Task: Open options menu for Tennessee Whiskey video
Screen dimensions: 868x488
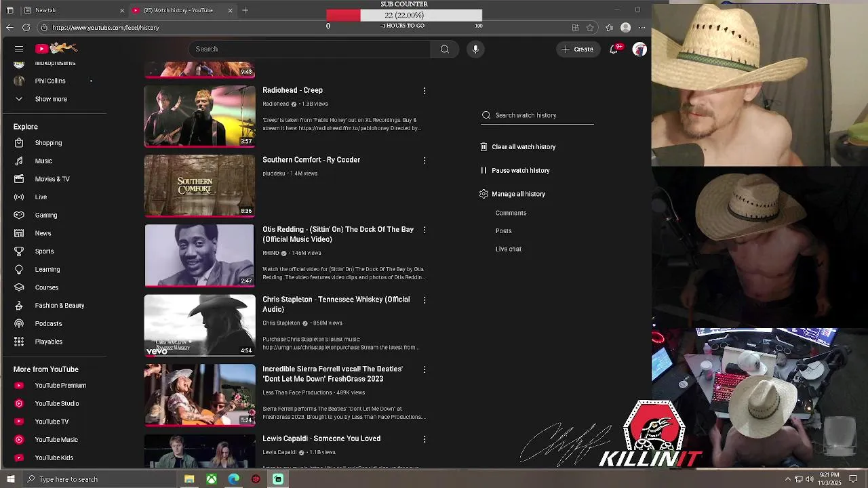Action: (x=425, y=300)
